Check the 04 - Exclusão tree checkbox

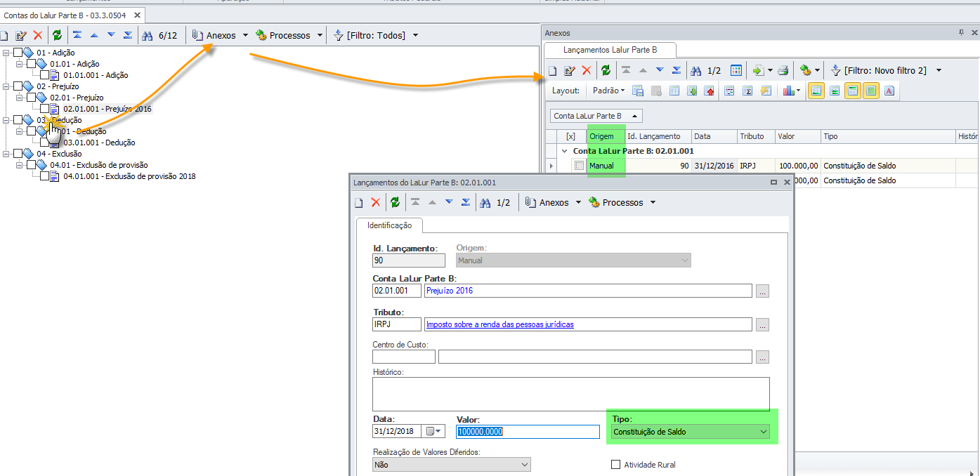pyautogui.click(x=18, y=154)
